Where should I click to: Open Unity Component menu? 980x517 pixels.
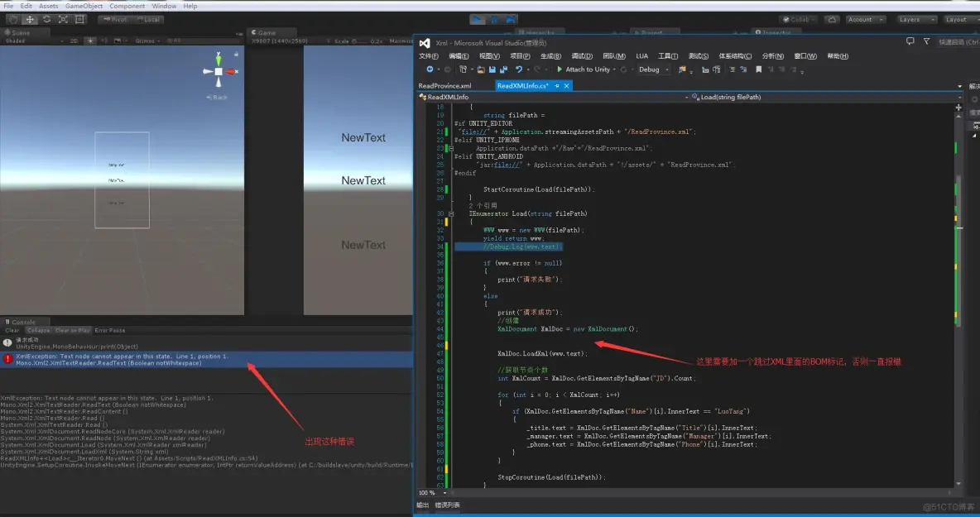[x=127, y=6]
